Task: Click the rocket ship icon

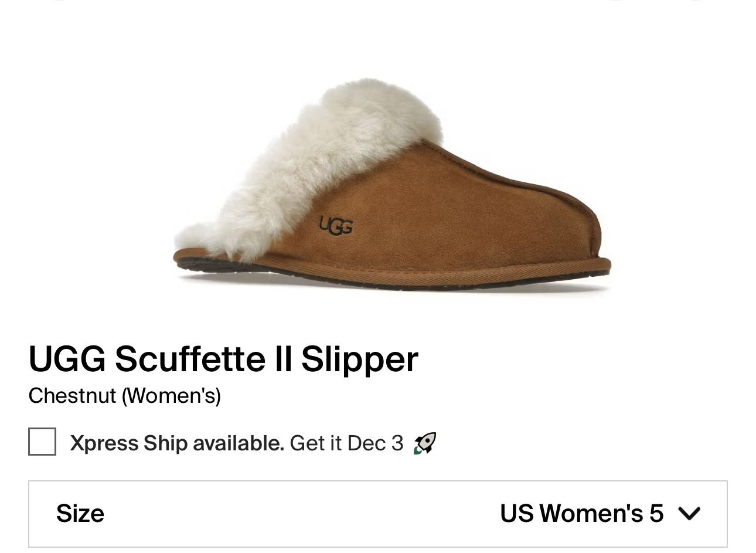Action: (424, 443)
